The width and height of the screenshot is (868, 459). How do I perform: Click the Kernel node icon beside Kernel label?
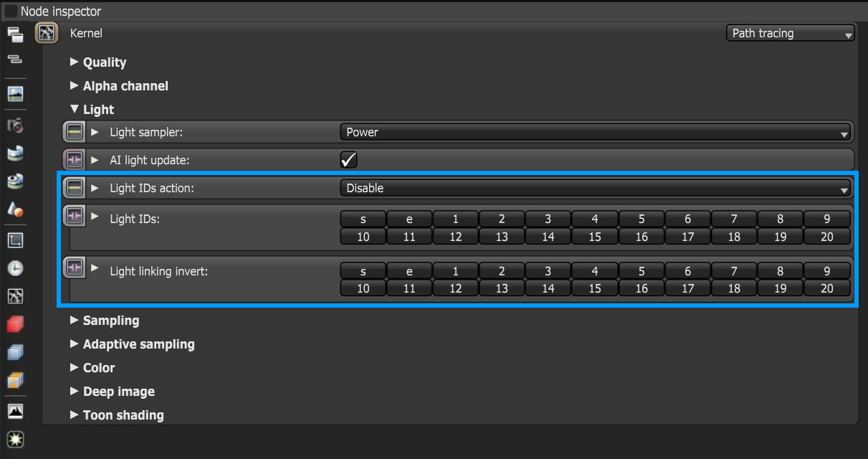(47, 33)
